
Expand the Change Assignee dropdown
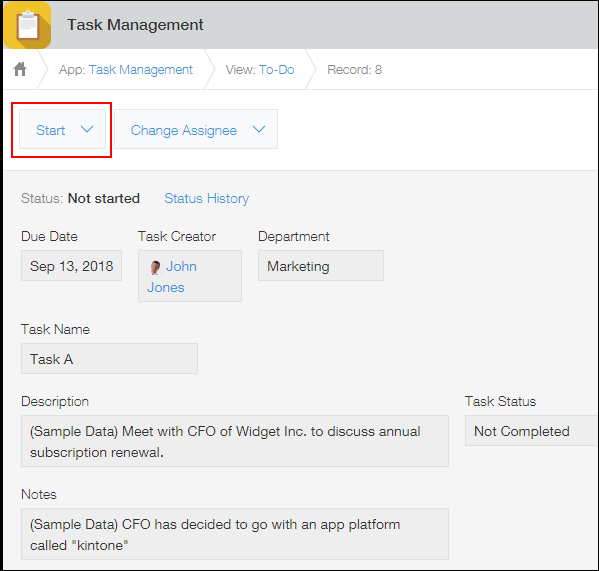click(196, 129)
